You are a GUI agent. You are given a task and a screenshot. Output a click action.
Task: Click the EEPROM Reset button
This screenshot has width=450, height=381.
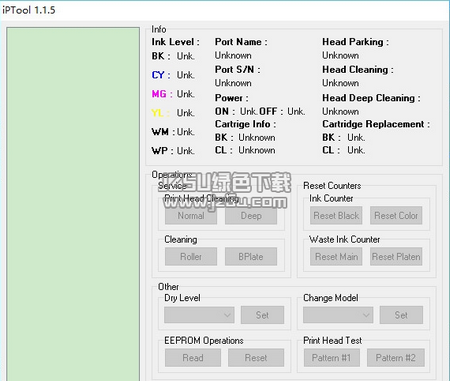[256, 358]
